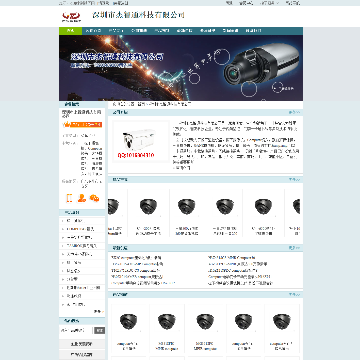
Task: Click the more link below the sidebar category list
Action: pyautogui.click(x=98, y=312)
